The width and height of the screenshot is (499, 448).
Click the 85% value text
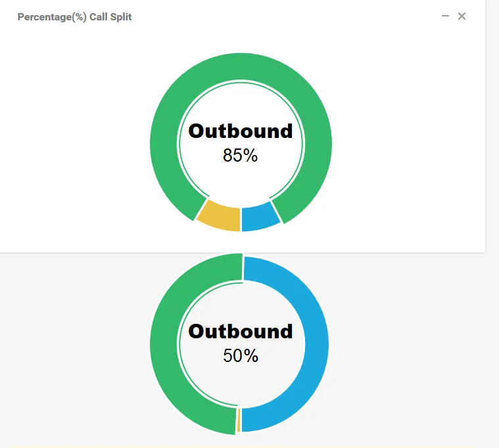click(240, 156)
